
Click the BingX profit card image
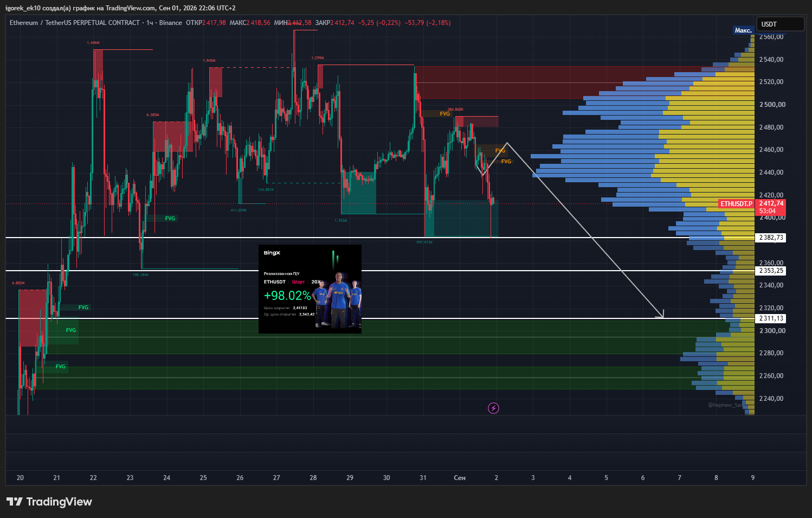click(310, 289)
